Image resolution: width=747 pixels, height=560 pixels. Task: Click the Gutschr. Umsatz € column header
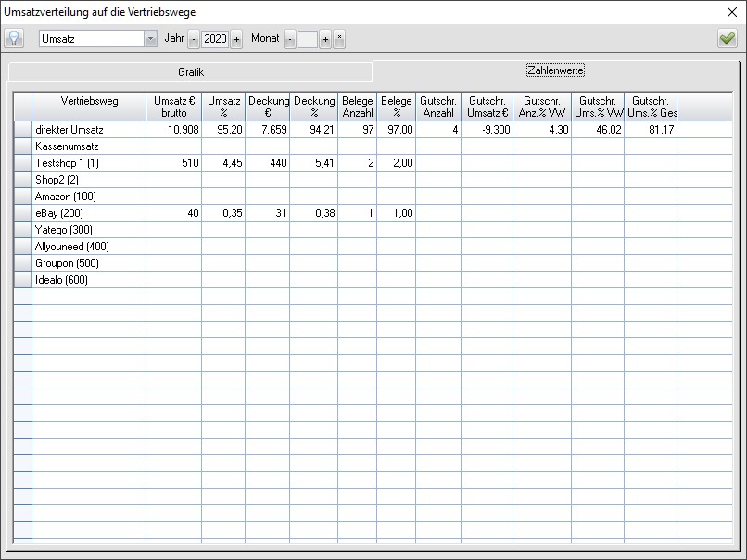487,107
